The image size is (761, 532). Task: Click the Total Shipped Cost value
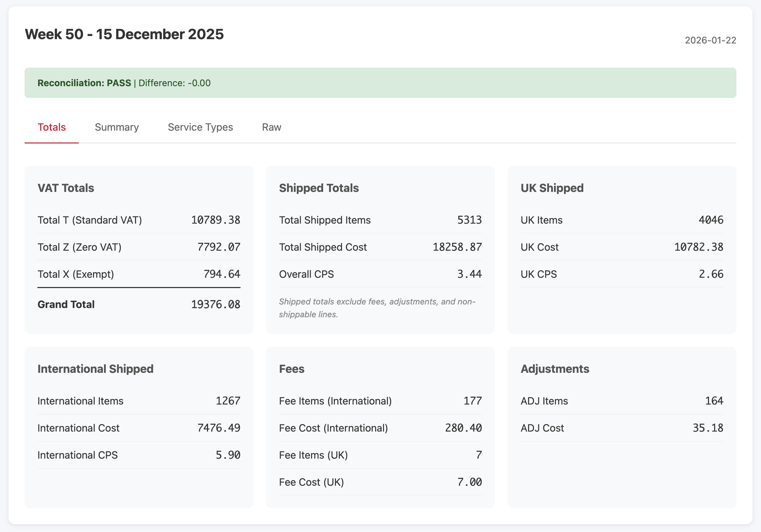457,247
